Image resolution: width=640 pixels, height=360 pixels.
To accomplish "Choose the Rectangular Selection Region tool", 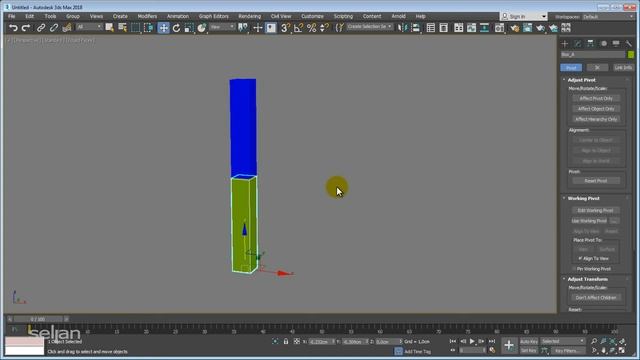I will point(135,28).
